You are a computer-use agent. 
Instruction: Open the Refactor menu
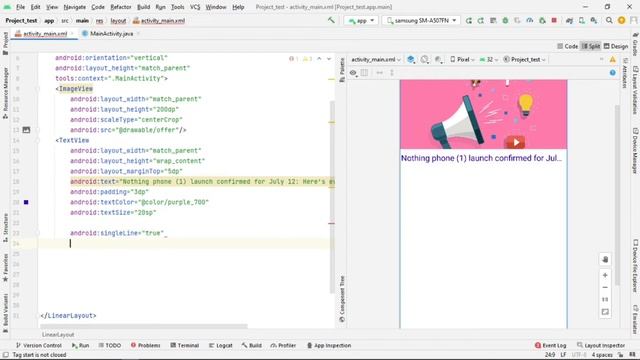[121, 7]
